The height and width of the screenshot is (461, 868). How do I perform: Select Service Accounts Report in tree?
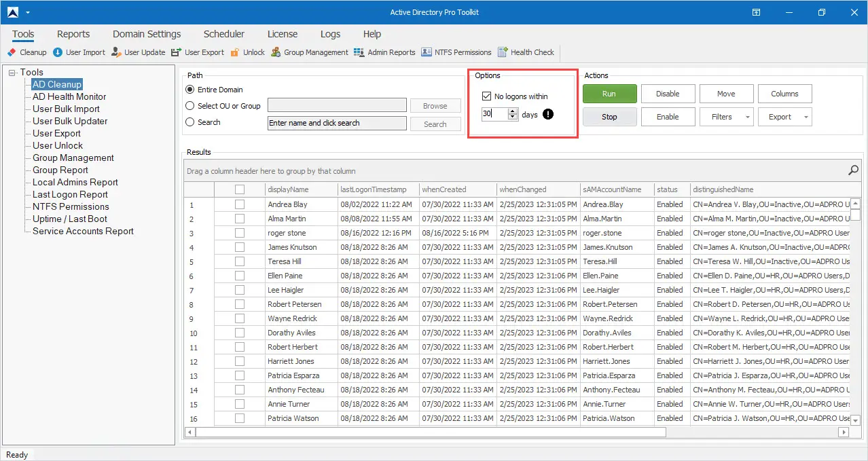click(x=83, y=231)
